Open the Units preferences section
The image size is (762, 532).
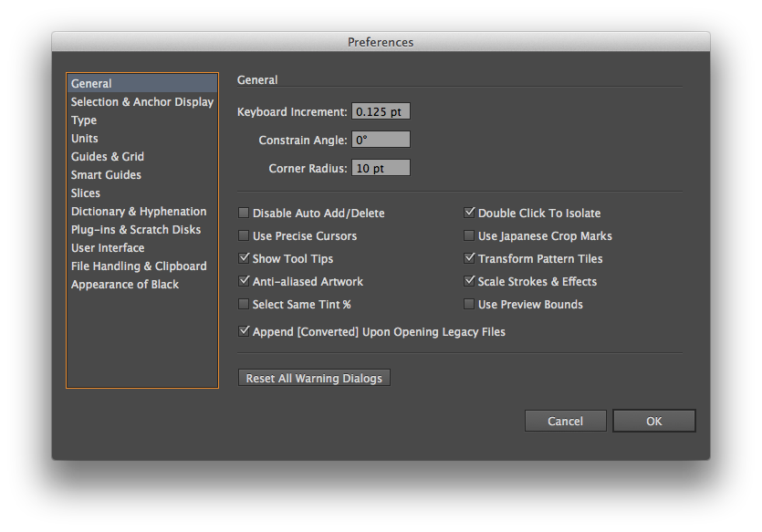(141, 139)
